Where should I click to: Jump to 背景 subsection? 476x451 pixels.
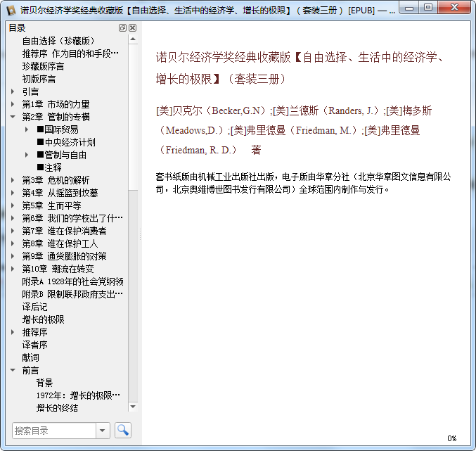pos(44,383)
